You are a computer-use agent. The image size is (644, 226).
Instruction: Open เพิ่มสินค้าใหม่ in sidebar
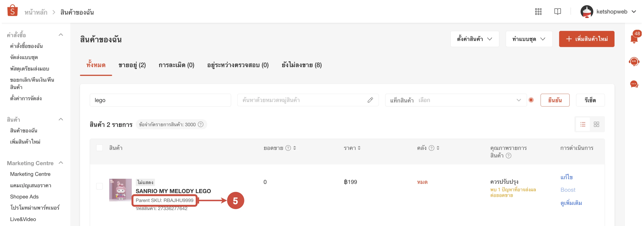25,142
